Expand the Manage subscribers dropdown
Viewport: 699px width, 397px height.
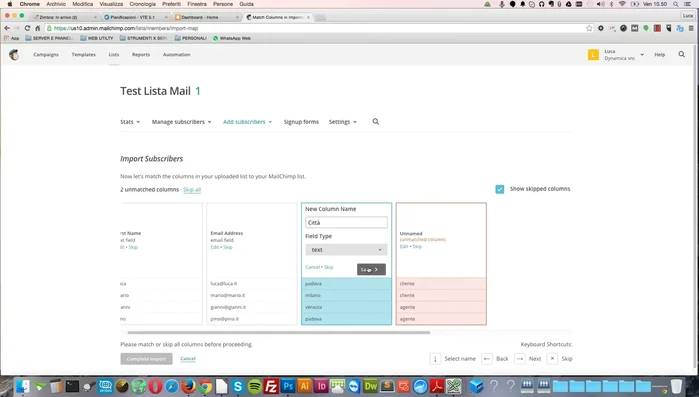click(x=181, y=122)
